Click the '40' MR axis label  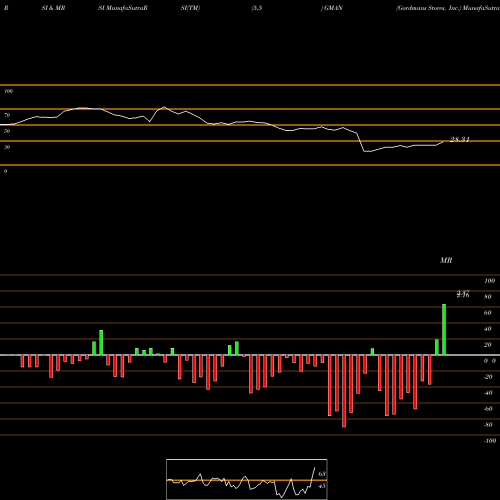(487, 329)
